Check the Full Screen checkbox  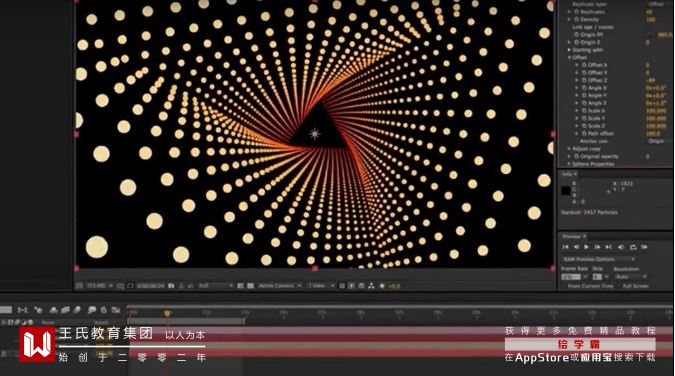pos(619,286)
